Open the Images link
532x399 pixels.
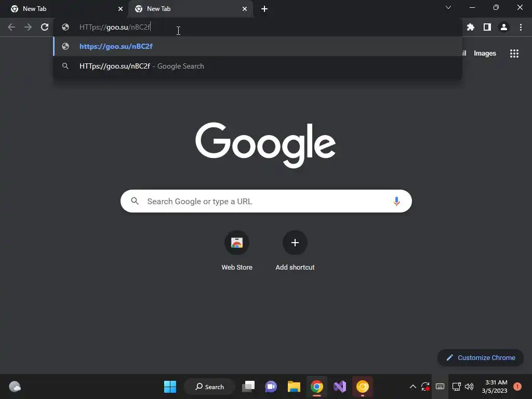coord(485,54)
